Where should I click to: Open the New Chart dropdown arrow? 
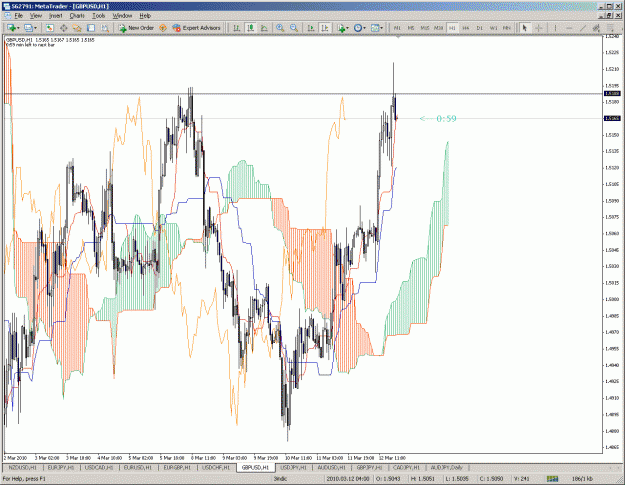point(18,28)
